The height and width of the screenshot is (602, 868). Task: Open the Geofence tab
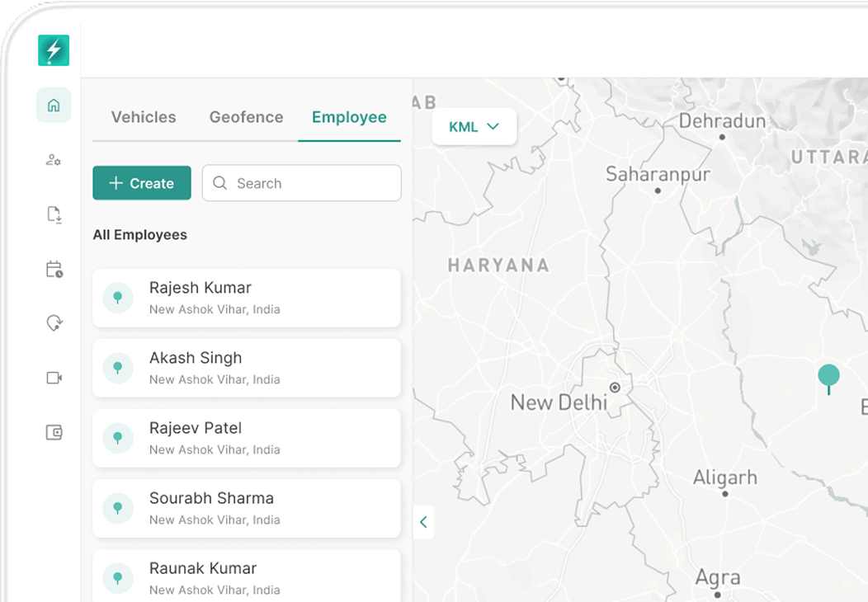coord(246,117)
